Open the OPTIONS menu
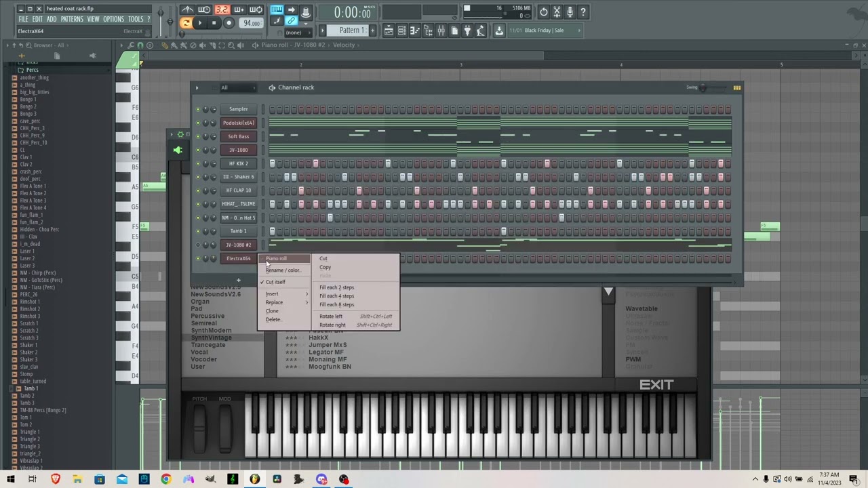 113,20
